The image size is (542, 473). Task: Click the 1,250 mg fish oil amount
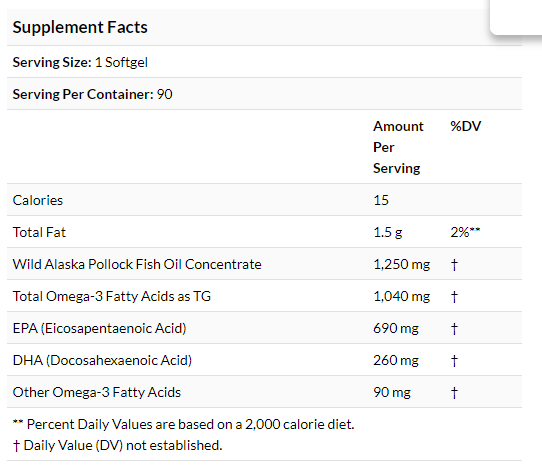402,265
